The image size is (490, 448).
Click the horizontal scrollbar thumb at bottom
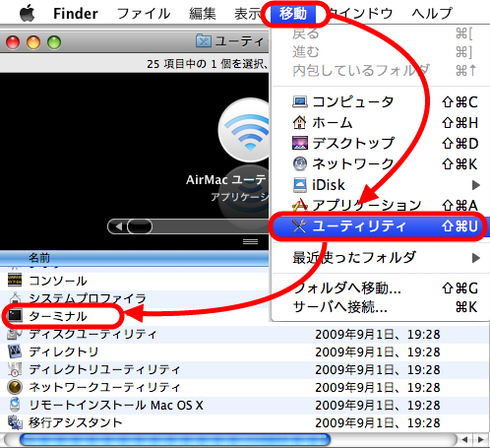click(x=175, y=440)
